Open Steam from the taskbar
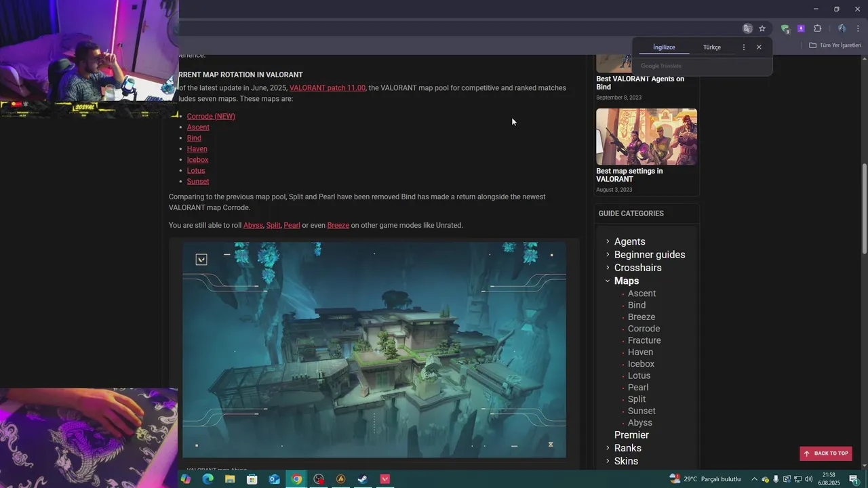The image size is (868, 488). coord(363,479)
